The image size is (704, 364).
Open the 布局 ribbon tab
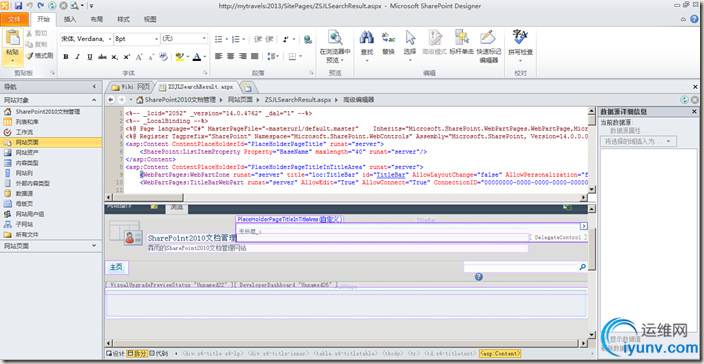[x=97, y=19]
